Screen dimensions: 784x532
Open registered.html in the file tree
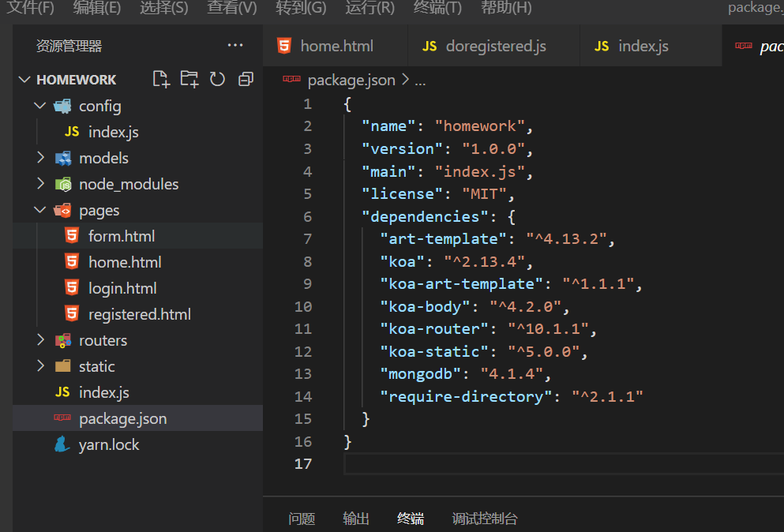138,313
